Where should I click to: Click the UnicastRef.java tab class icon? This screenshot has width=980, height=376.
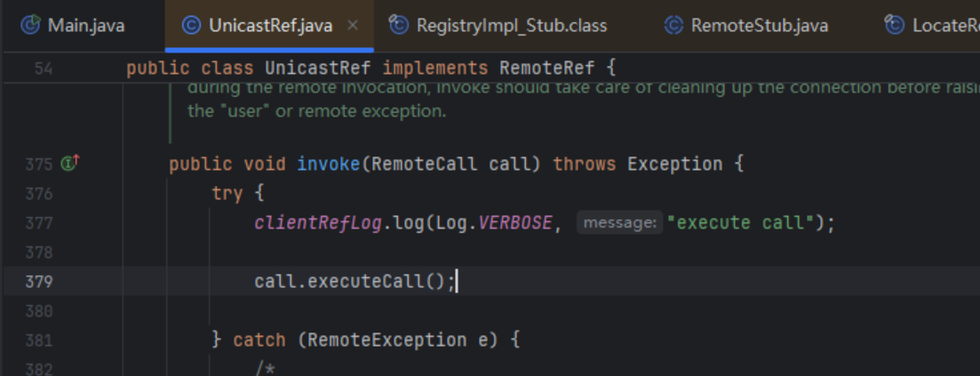(190, 25)
